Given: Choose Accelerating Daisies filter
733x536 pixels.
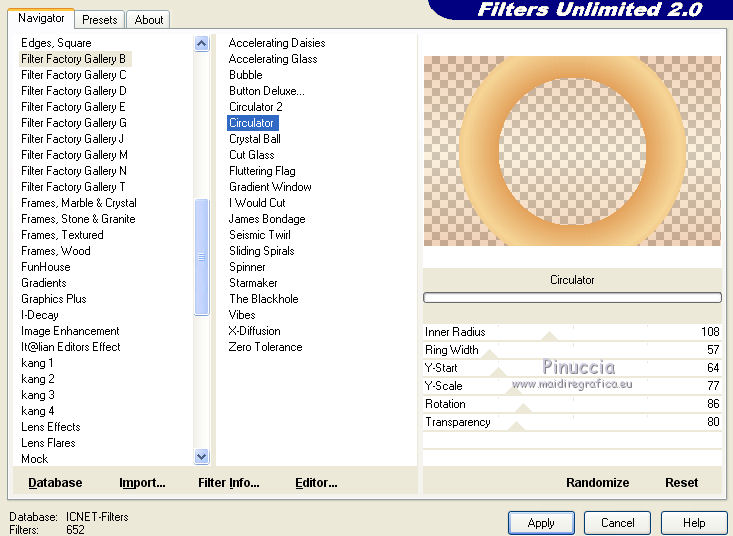Looking at the screenshot, I should coord(277,43).
